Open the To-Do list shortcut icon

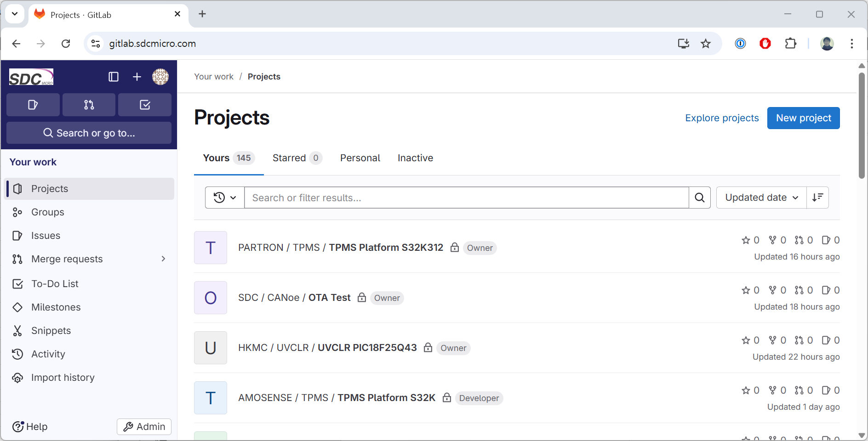[145, 105]
